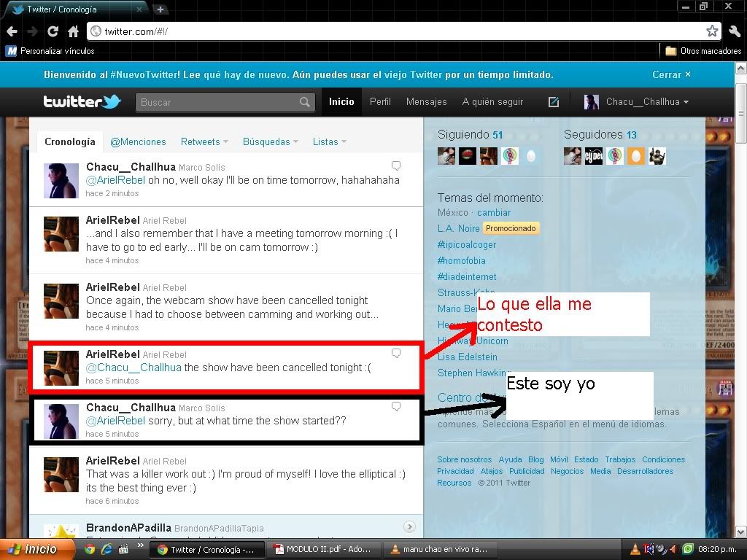Viewport: 747px width, 560px height.
Task: Expand the Búsquedas dropdown tab
Action: point(270,141)
